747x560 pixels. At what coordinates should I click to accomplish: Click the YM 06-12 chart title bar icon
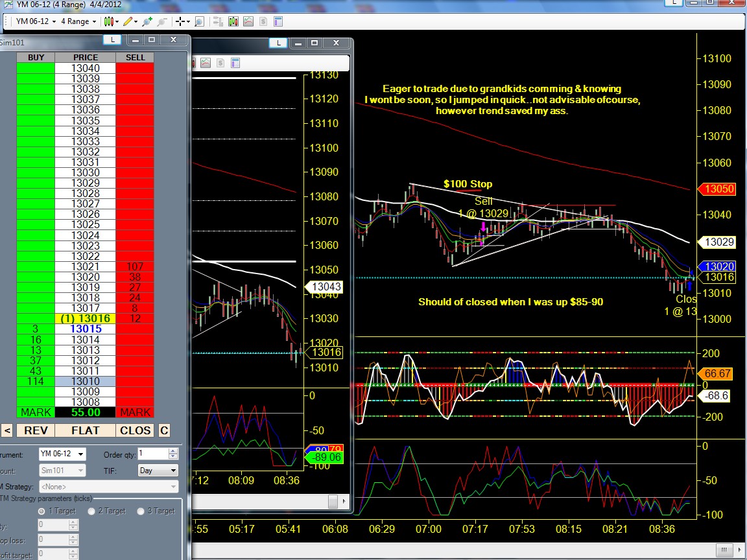[8, 5]
